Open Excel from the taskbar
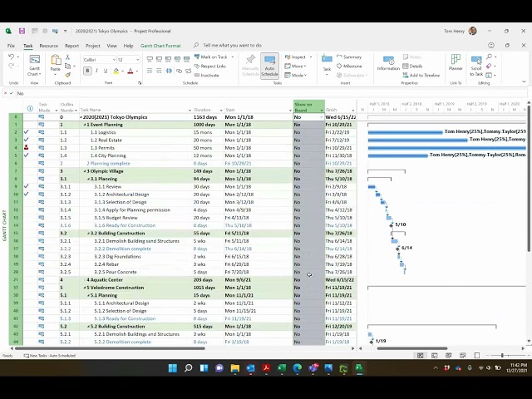 point(282,368)
